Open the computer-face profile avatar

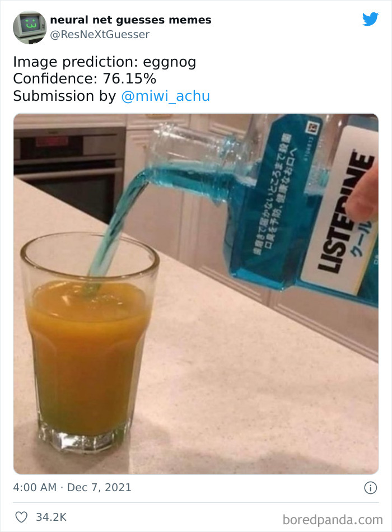coord(30,27)
